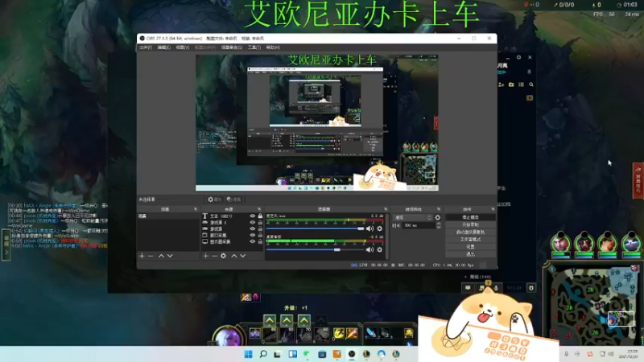Move source down in Sources panel
The height and width of the screenshot is (362, 644).
tap(243, 256)
